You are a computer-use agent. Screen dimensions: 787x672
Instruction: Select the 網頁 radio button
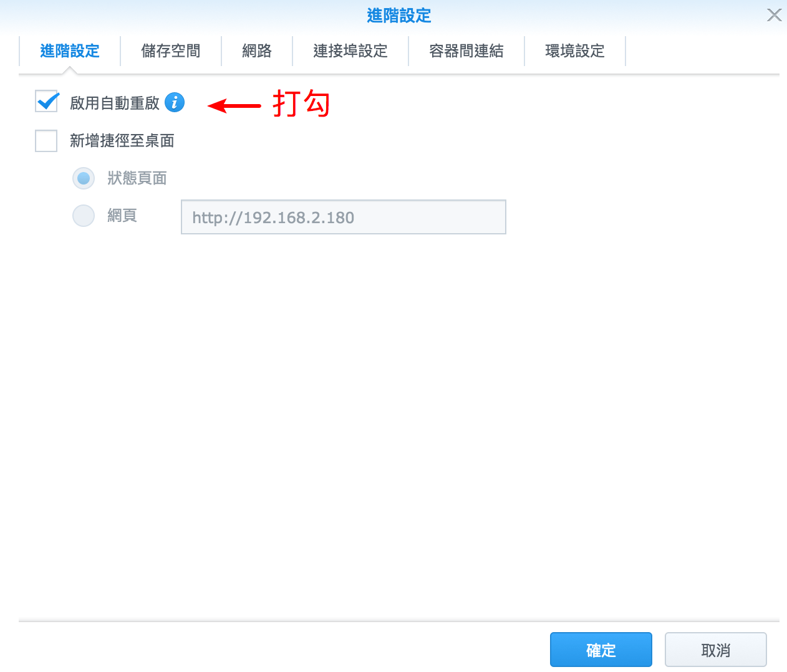coord(84,216)
